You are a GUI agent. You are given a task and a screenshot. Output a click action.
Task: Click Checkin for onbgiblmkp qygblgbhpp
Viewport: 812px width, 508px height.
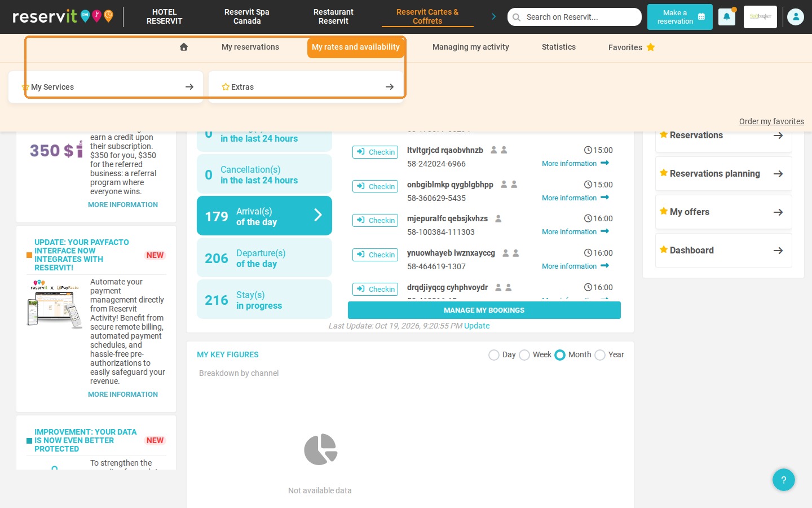click(x=376, y=186)
